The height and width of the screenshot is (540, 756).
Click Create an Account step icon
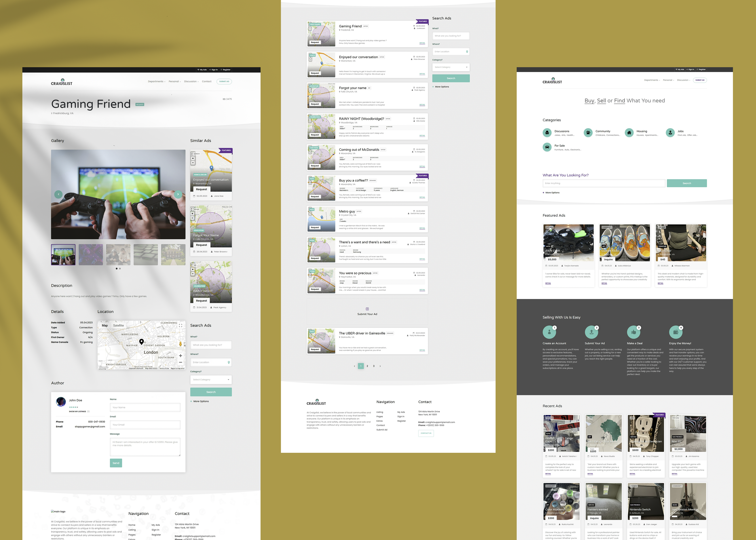point(549,332)
